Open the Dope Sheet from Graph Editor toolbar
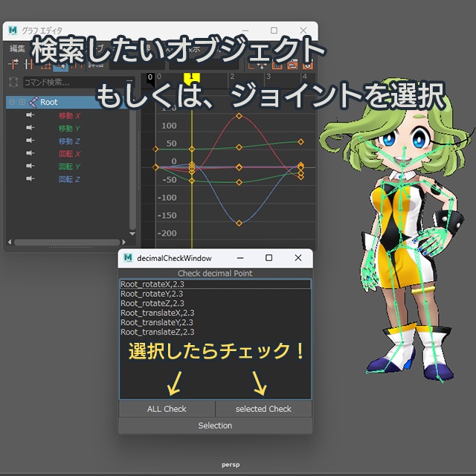The image size is (476, 476). click(x=277, y=65)
